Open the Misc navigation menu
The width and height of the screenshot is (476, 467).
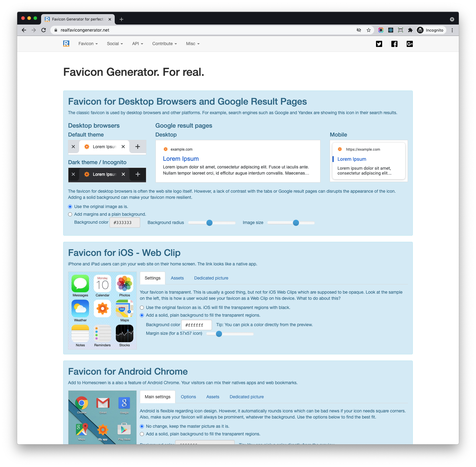193,44
